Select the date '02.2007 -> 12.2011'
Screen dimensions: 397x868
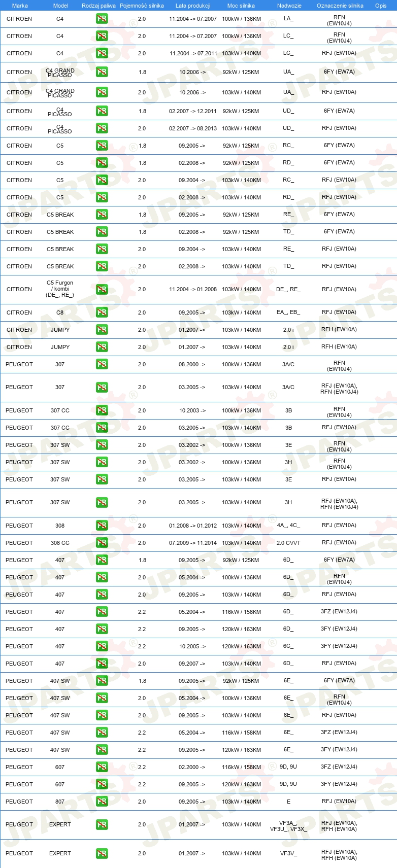click(193, 111)
